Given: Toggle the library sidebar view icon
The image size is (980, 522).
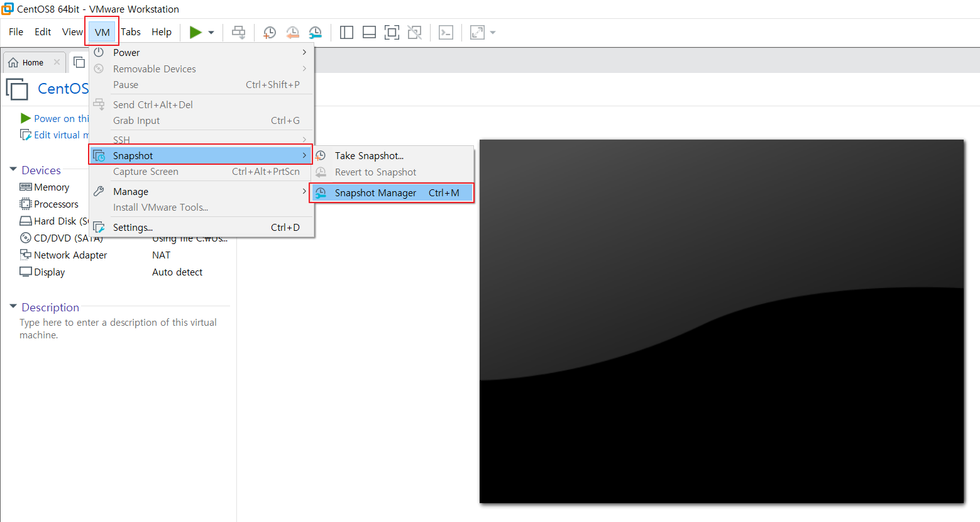Looking at the screenshot, I should 346,33.
